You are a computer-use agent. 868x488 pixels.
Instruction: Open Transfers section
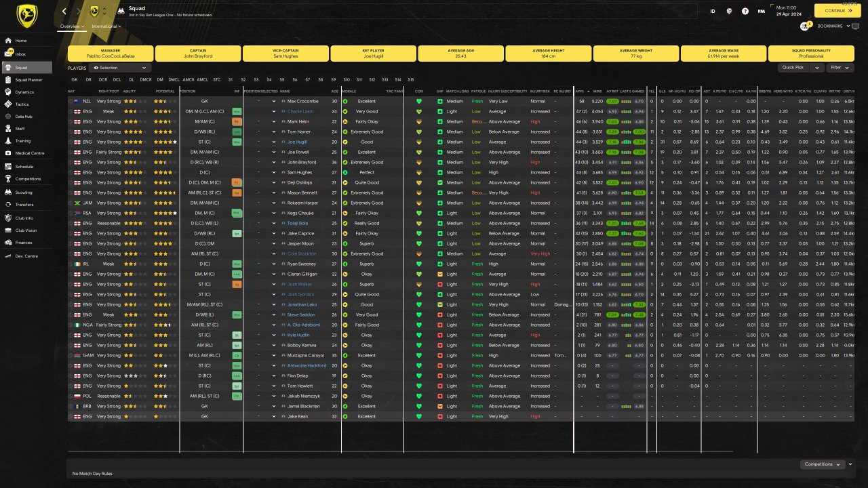tap(26, 204)
